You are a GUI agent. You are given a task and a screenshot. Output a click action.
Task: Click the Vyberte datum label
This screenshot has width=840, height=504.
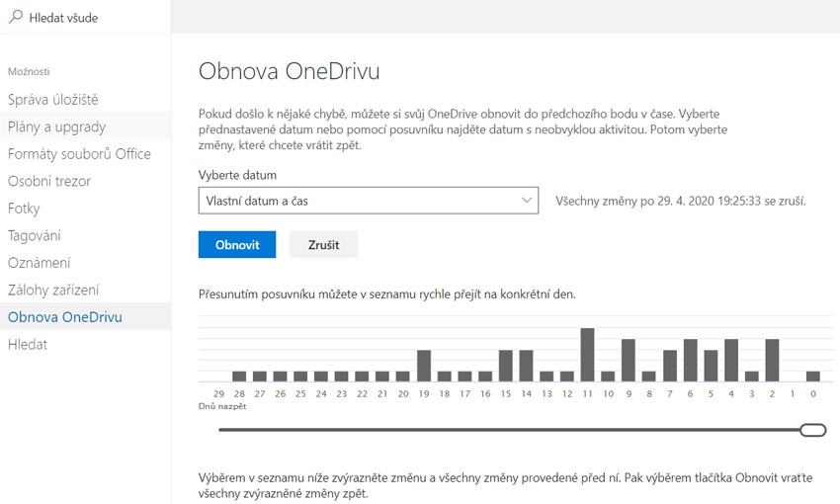click(237, 175)
